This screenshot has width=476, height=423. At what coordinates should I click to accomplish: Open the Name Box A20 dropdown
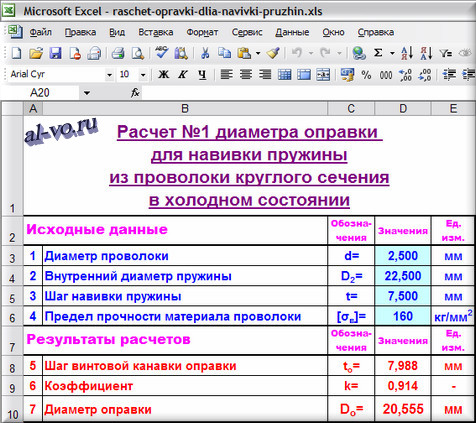pyautogui.click(x=87, y=93)
